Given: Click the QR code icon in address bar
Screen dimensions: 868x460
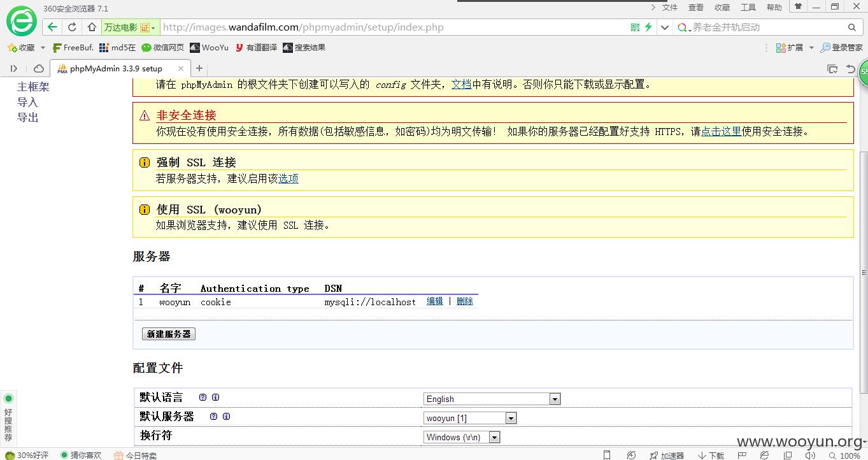Looking at the screenshot, I should point(635,27).
